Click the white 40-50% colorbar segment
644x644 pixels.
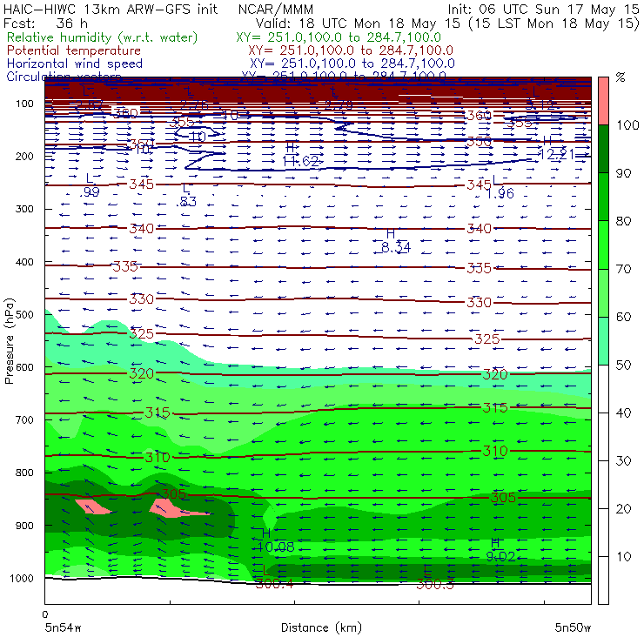(603, 388)
